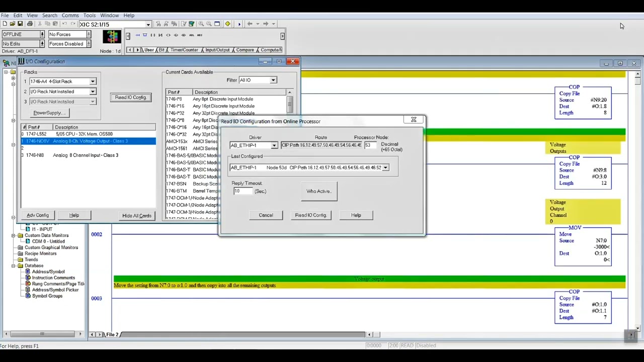Click the New file toolbar icon
The width and height of the screenshot is (644, 362).
pos(5,24)
